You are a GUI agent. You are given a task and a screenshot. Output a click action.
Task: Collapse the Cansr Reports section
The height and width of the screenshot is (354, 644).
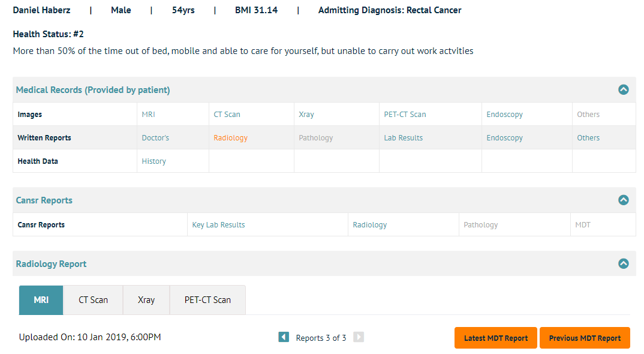[x=623, y=200]
